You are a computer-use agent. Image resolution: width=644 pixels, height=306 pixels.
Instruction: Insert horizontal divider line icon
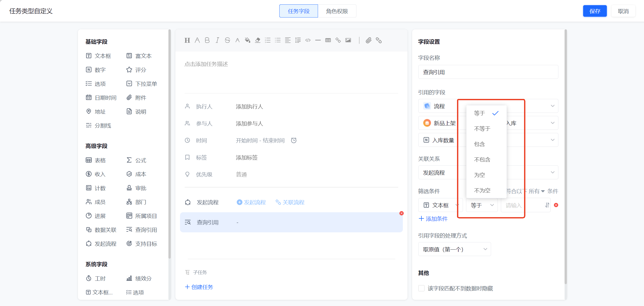point(318,40)
